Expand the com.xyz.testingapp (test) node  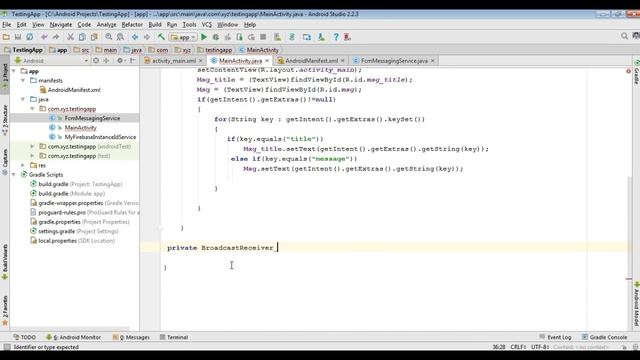click(x=33, y=156)
